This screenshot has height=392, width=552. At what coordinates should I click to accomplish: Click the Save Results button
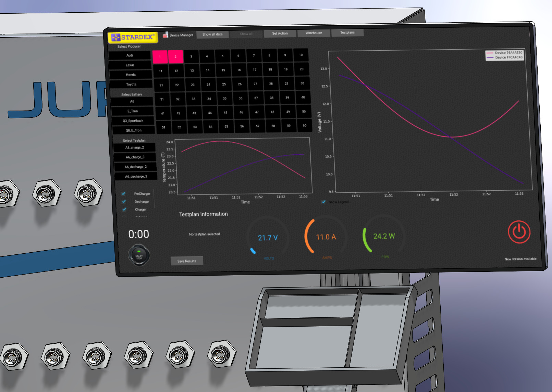[187, 261]
